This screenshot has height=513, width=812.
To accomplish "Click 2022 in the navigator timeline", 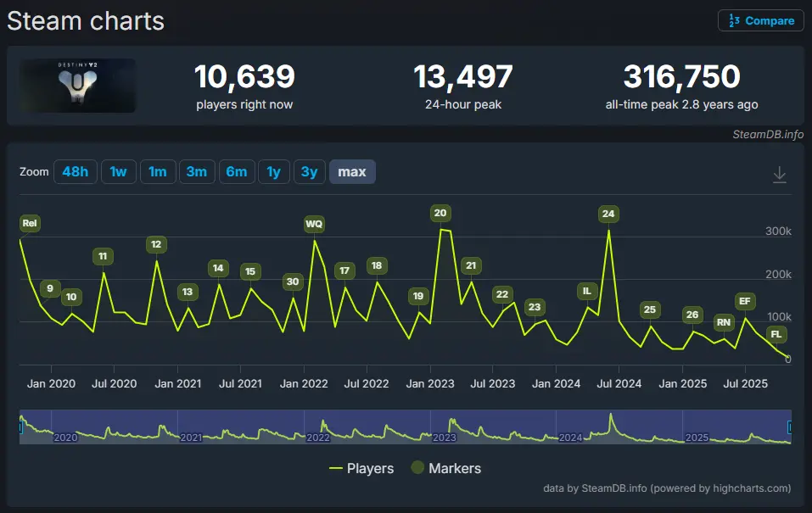I will pos(318,438).
